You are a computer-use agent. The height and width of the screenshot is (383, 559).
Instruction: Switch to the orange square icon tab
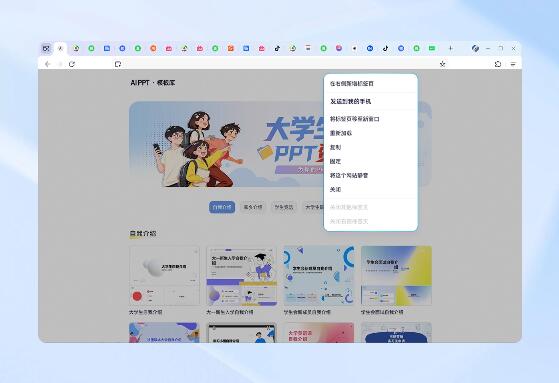click(x=231, y=48)
